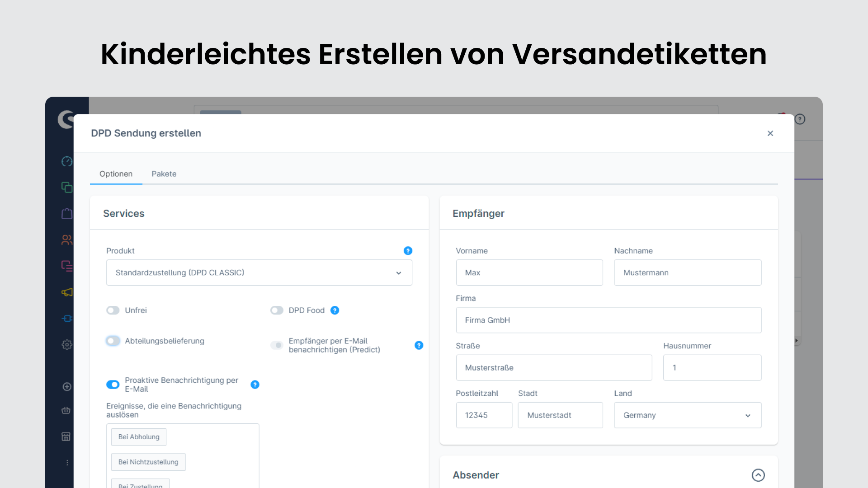Open the Extensions plug sidebar icon
Image resolution: width=868 pixels, height=488 pixels.
pyautogui.click(x=66, y=318)
